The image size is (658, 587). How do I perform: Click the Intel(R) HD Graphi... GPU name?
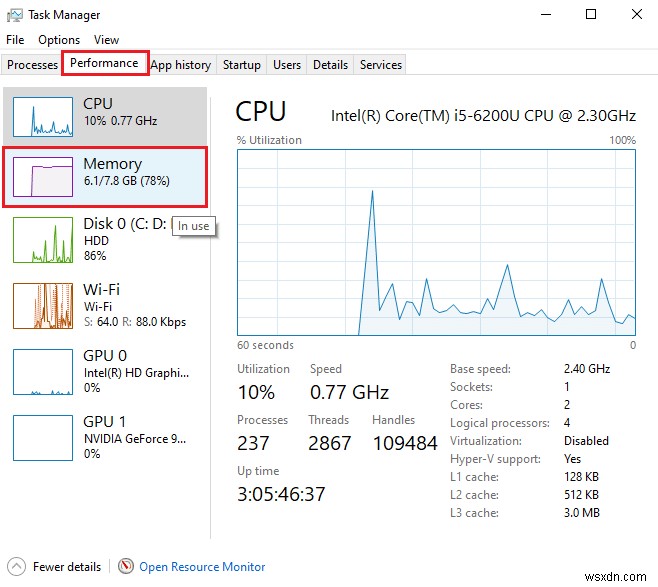[136, 373]
